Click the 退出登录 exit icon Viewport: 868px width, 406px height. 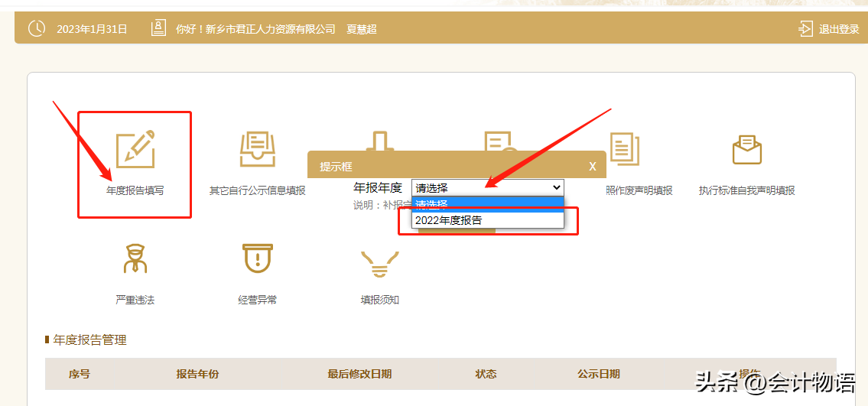tap(805, 29)
